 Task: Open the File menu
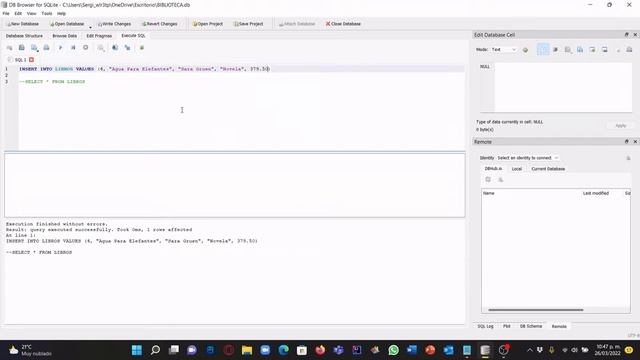tap(6, 13)
